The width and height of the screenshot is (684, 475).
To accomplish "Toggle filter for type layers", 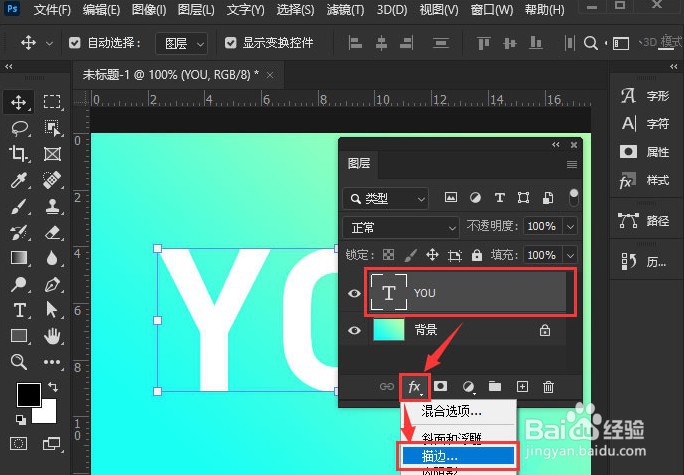I will [500, 198].
